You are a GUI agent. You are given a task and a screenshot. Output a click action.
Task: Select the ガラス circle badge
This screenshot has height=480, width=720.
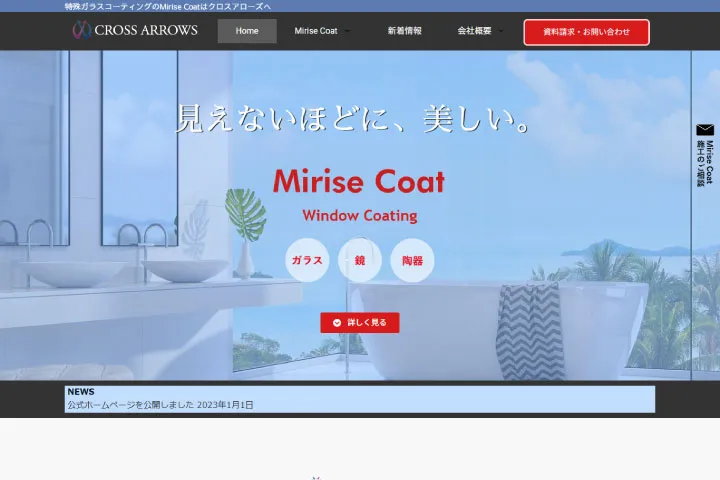click(307, 260)
